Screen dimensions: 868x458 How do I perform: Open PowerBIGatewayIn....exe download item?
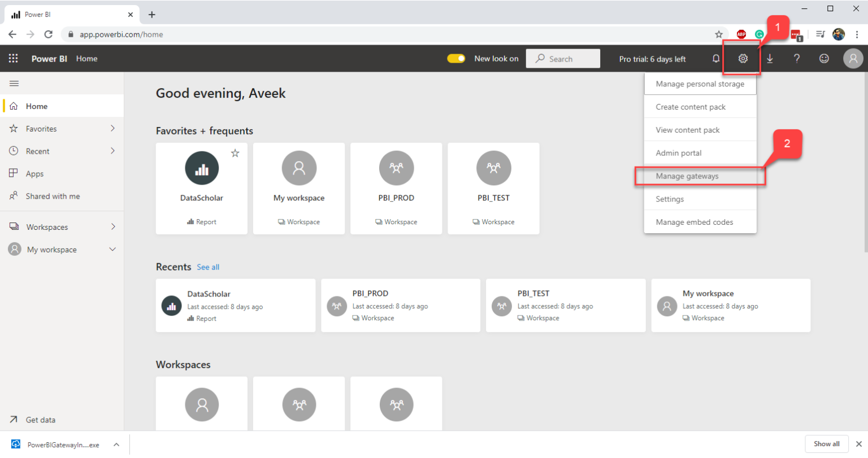[x=57, y=444]
